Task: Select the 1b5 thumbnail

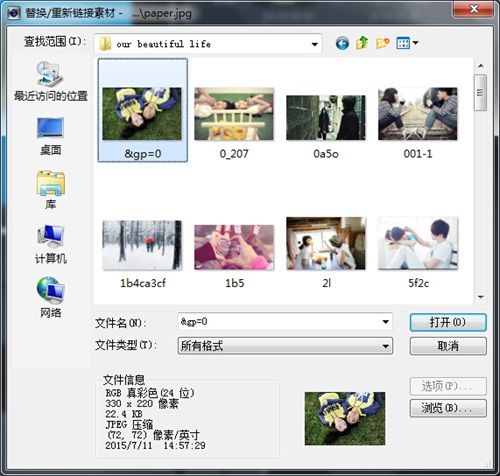Action: click(x=234, y=247)
